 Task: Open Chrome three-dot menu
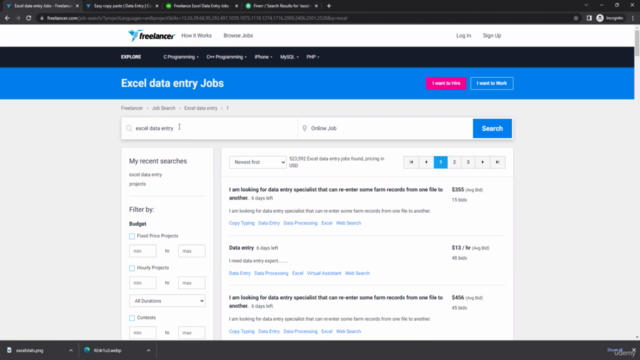[x=633, y=18]
